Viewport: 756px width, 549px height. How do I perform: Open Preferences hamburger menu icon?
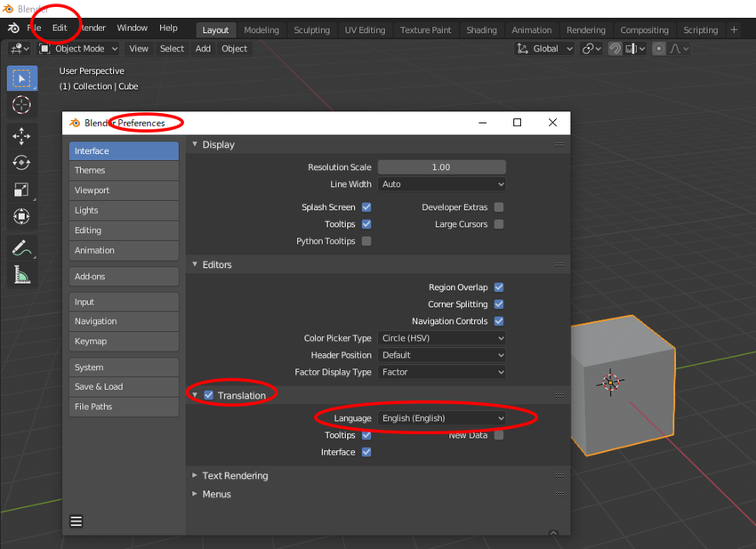coord(76,521)
